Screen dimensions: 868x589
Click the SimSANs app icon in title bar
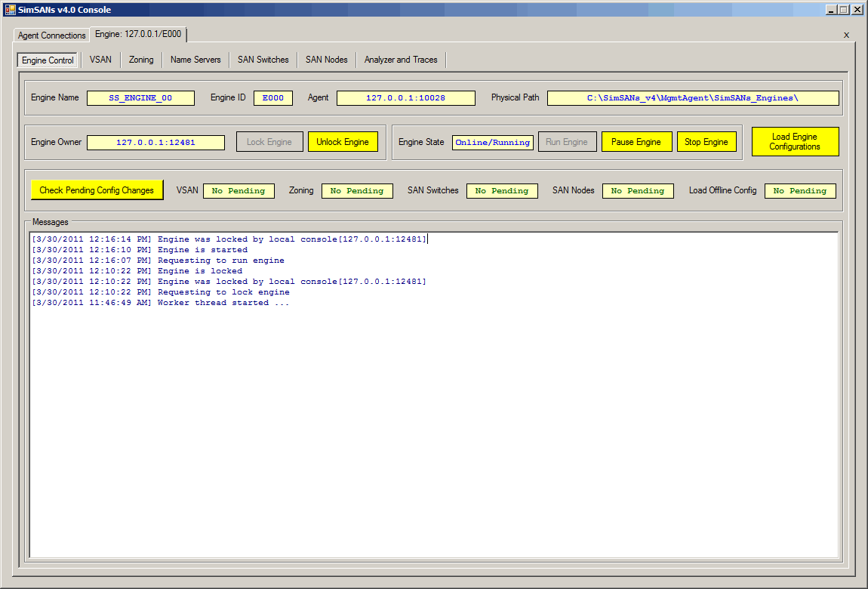[x=11, y=10]
